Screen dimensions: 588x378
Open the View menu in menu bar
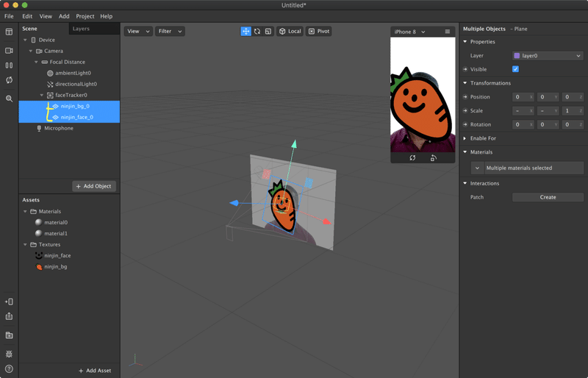tap(46, 16)
